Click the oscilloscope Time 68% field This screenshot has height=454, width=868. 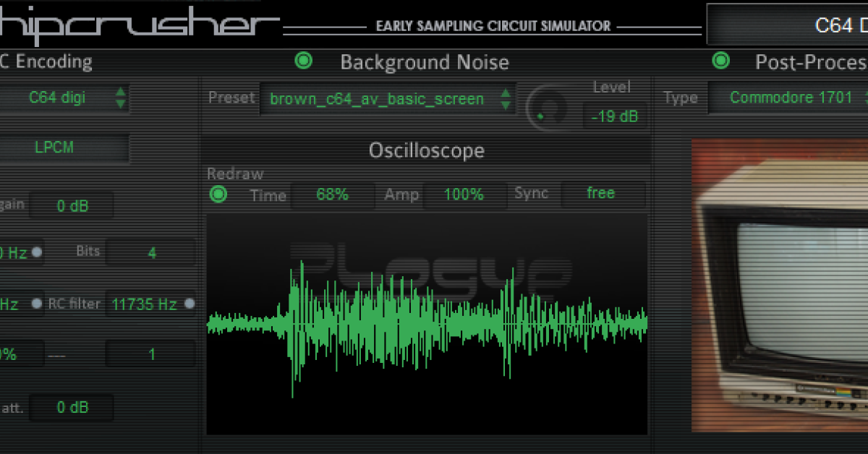333,195
